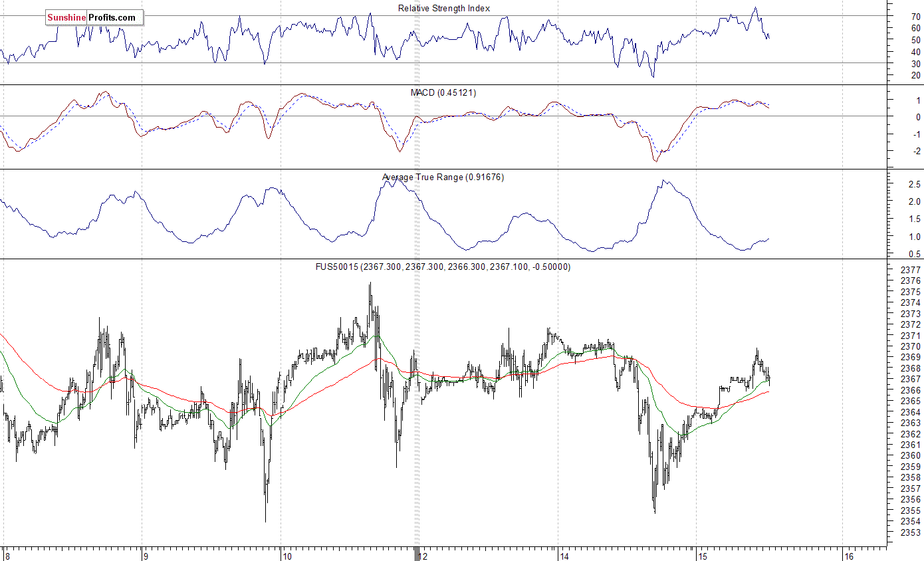Viewport: 924px width, 561px height.
Task: Click the 2377 price axis value
Action: point(911,271)
